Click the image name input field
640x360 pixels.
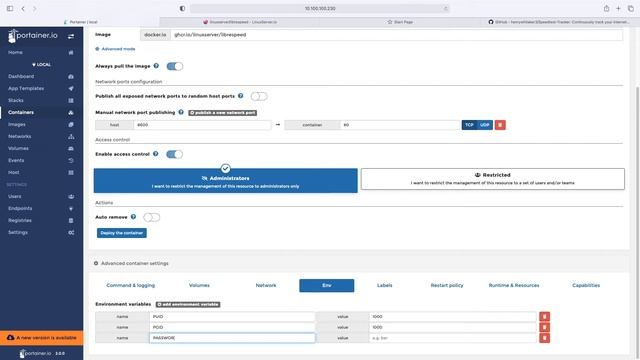(x=397, y=35)
